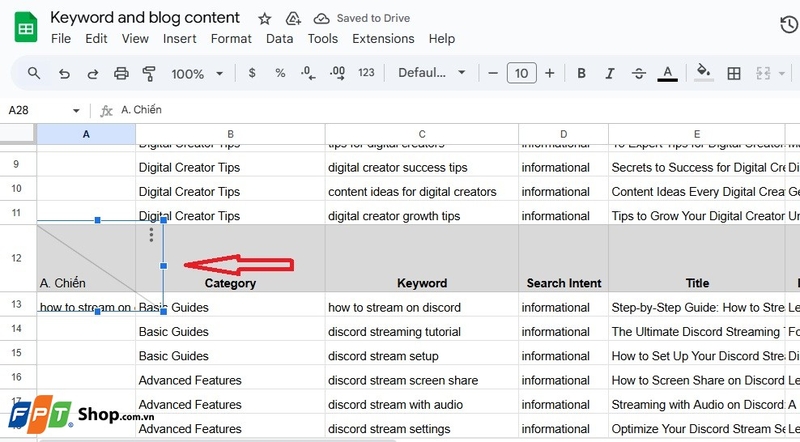This screenshot has width=800, height=442.
Task: Open the View menu
Action: (x=135, y=39)
